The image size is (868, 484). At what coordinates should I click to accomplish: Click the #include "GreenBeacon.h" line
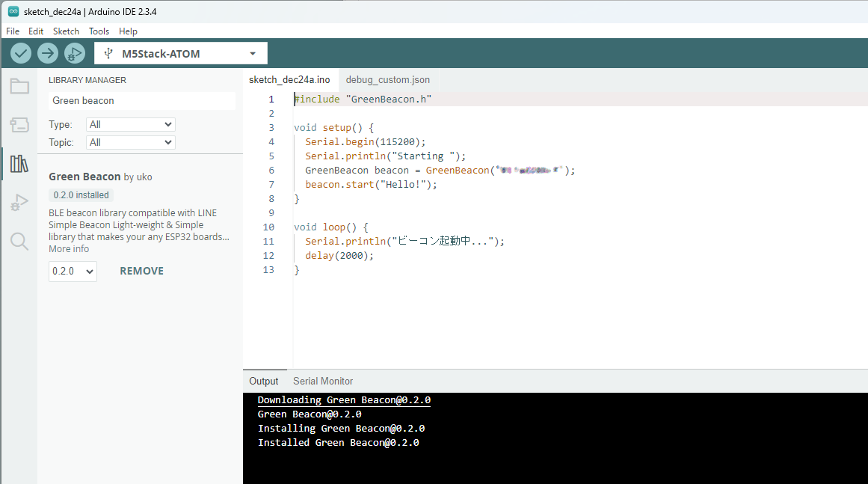(x=363, y=99)
